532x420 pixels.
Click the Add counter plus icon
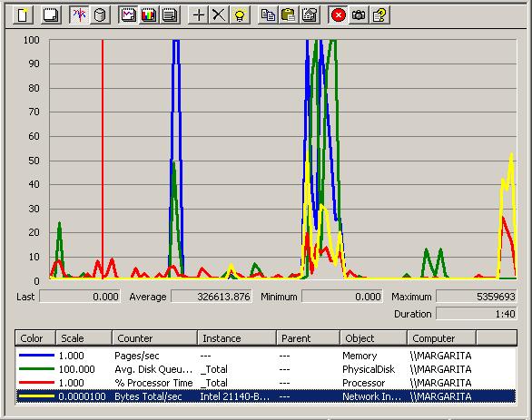[x=198, y=15]
